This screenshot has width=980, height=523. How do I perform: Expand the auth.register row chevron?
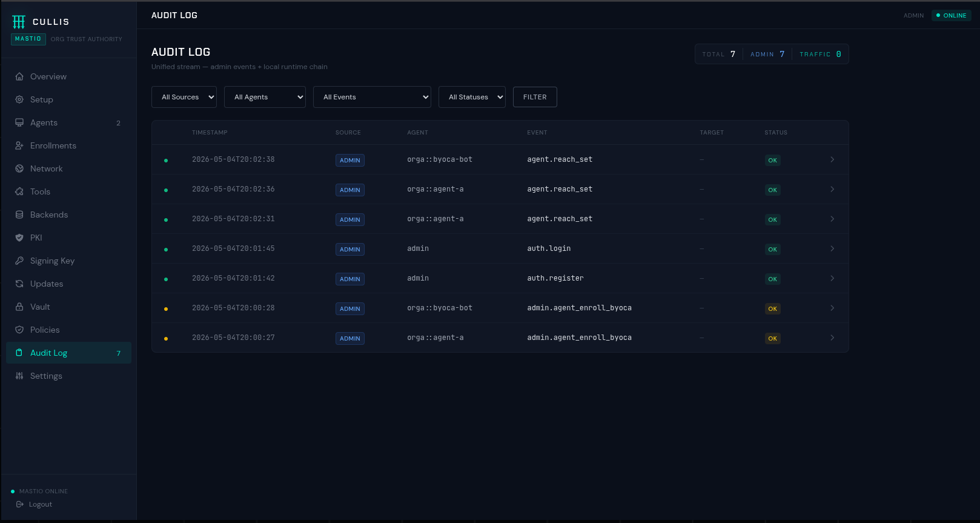point(832,278)
